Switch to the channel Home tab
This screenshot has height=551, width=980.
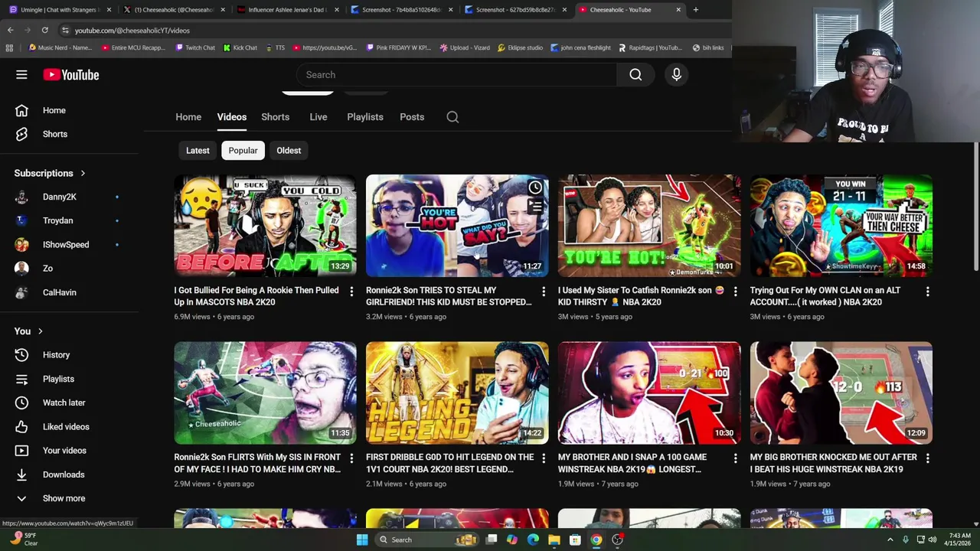point(188,117)
